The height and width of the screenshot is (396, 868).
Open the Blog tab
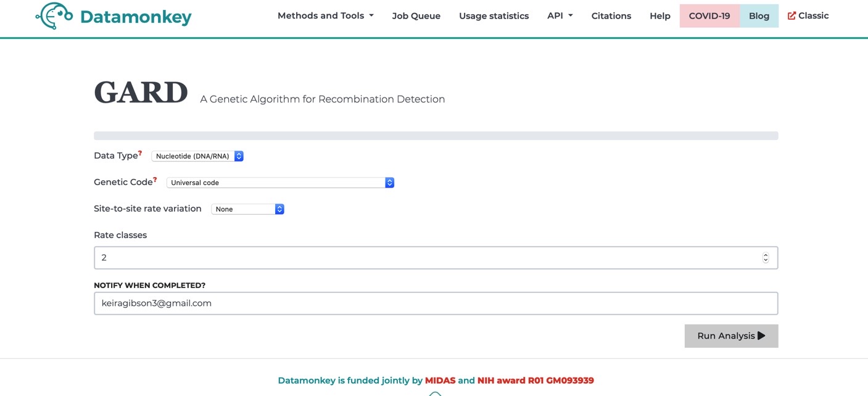(x=759, y=15)
